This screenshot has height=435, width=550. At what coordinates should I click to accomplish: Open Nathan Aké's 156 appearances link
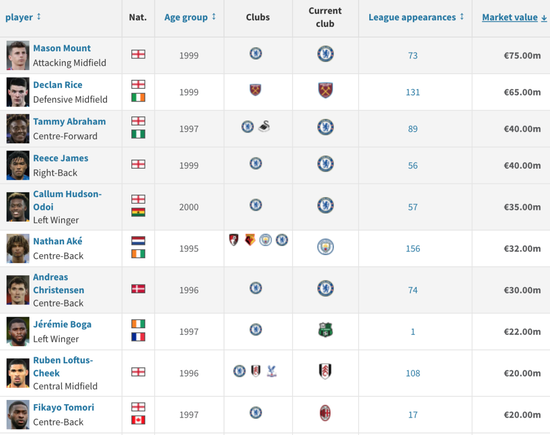click(x=412, y=249)
